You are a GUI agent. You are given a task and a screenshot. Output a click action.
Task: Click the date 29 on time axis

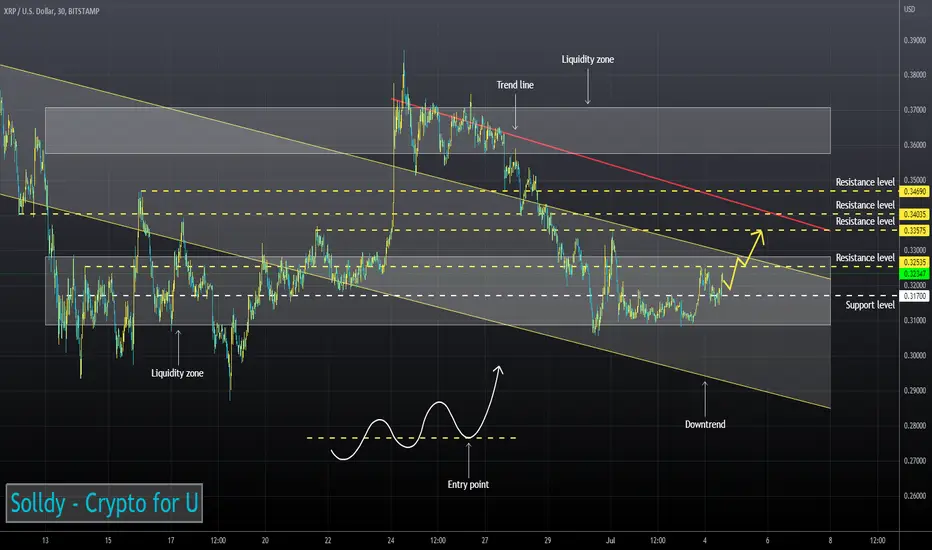point(547,540)
